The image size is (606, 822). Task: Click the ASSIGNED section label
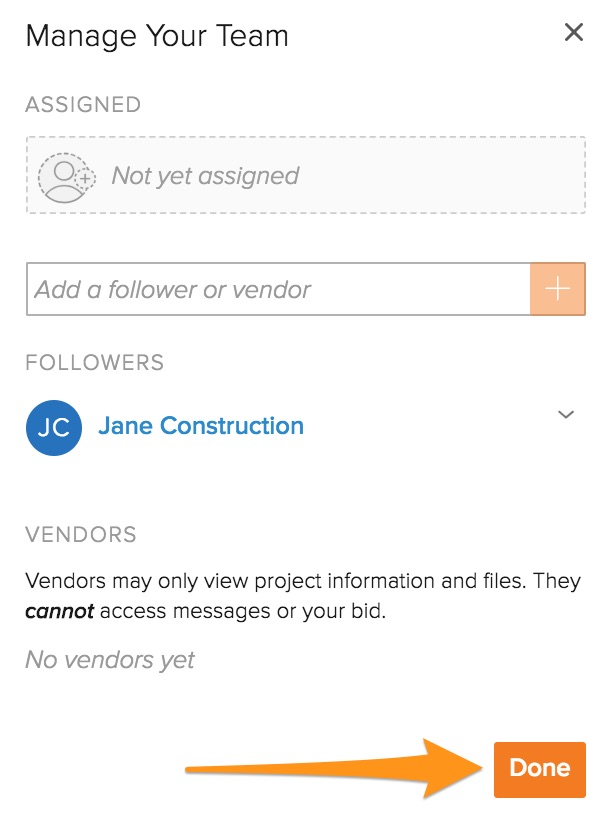coord(83,104)
